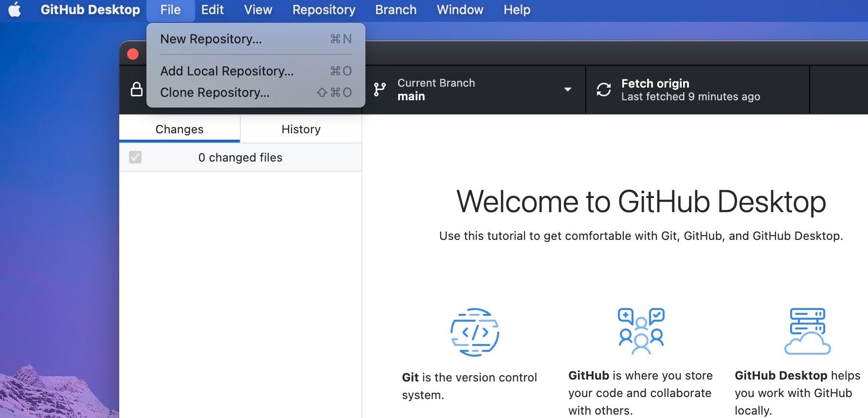Open the Edit menu

[213, 10]
